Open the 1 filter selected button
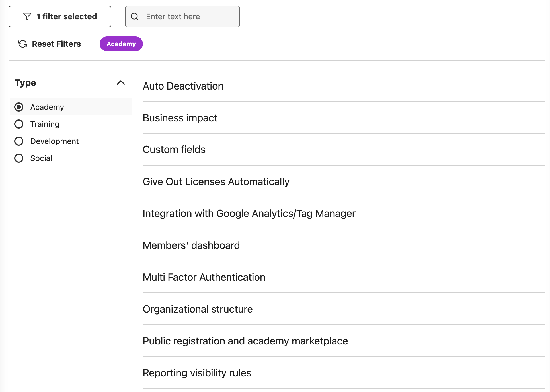The width and height of the screenshot is (550, 392). click(x=60, y=16)
